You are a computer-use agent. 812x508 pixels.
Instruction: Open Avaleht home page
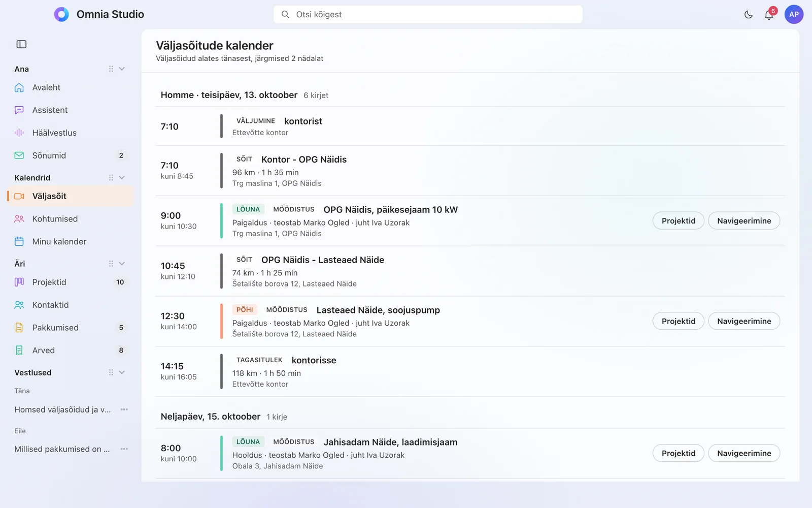71,87
